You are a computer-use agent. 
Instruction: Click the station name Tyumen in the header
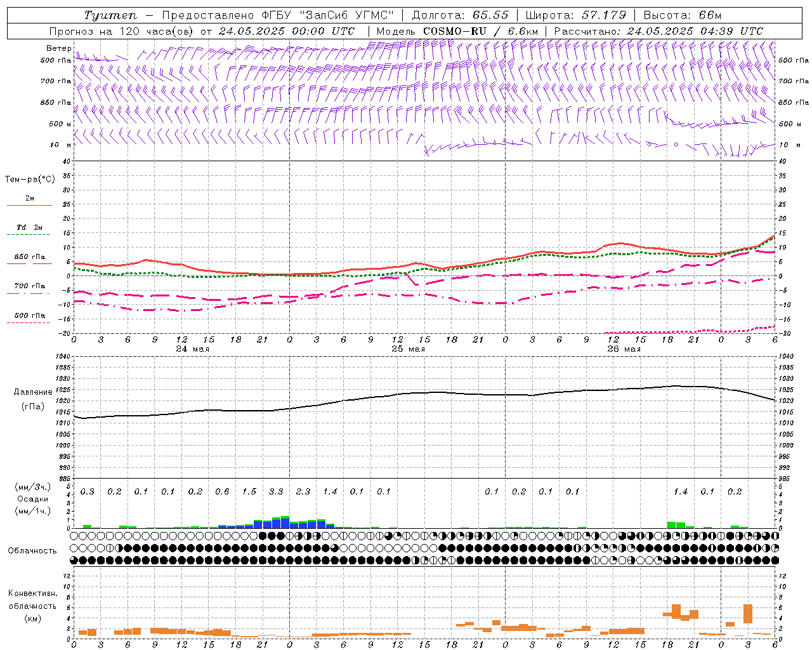(x=110, y=15)
